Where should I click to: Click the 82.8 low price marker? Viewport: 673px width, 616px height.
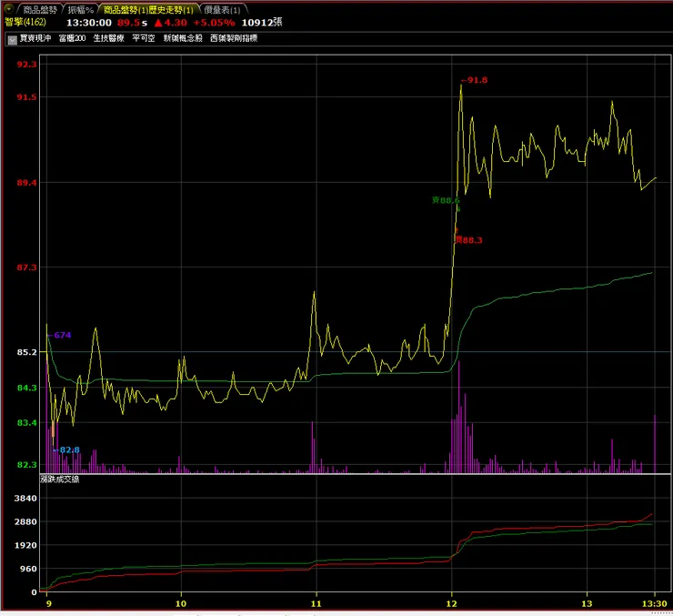66,449
